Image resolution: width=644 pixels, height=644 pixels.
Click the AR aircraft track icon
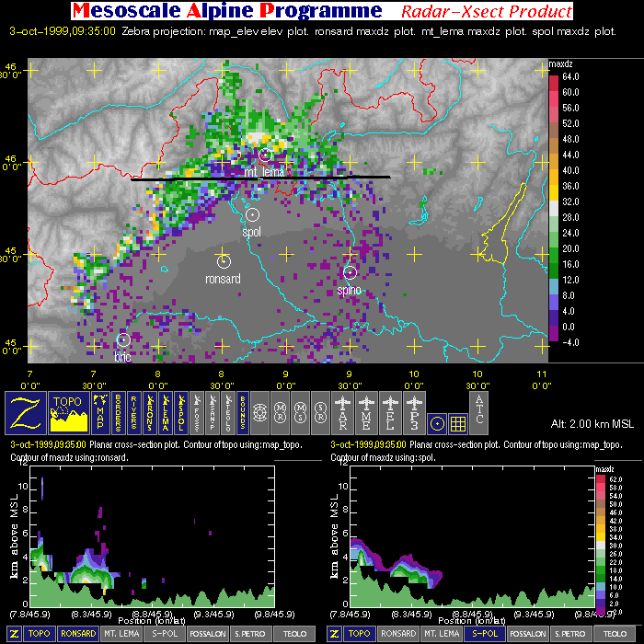345,412
